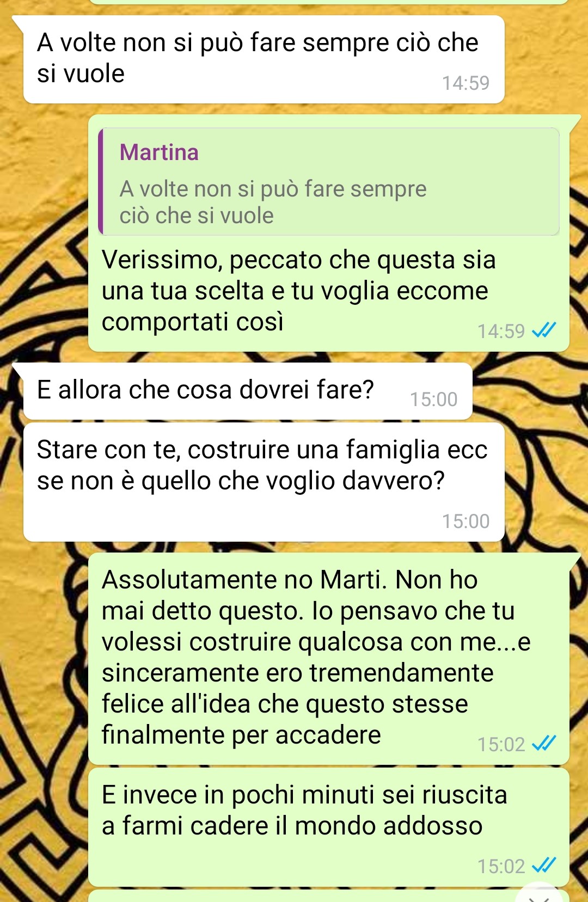Tap the message 'Assolutamente no Marti. Non ho mai detto'
This screenshot has width=588, height=902.
point(329,659)
